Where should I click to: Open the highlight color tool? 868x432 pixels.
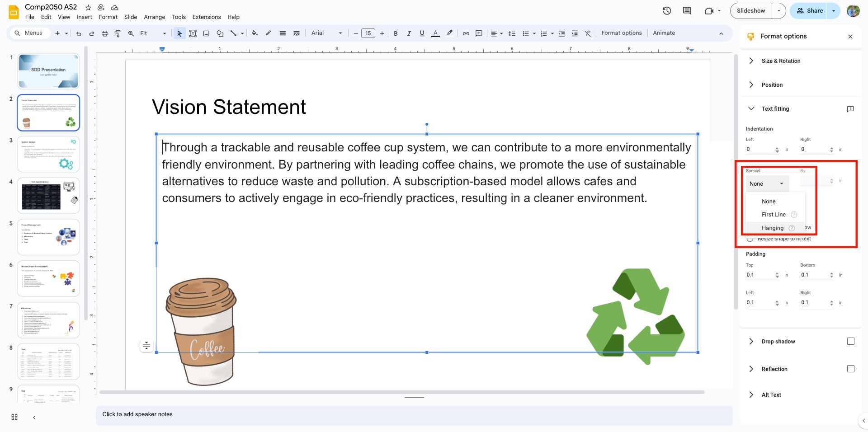[449, 33]
